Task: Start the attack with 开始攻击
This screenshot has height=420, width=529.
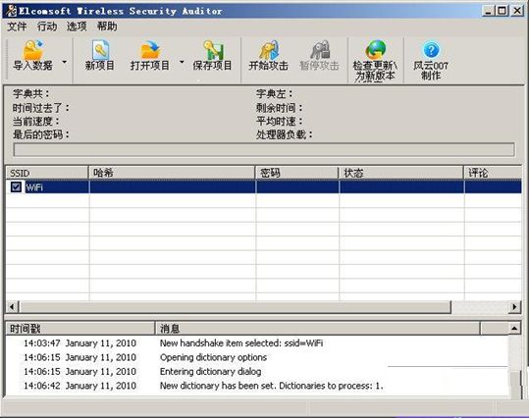Action: (x=269, y=56)
